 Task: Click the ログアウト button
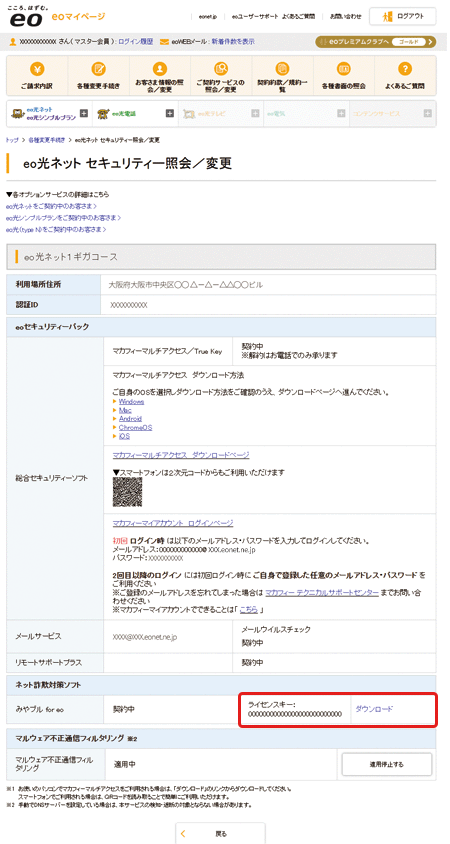403,17
